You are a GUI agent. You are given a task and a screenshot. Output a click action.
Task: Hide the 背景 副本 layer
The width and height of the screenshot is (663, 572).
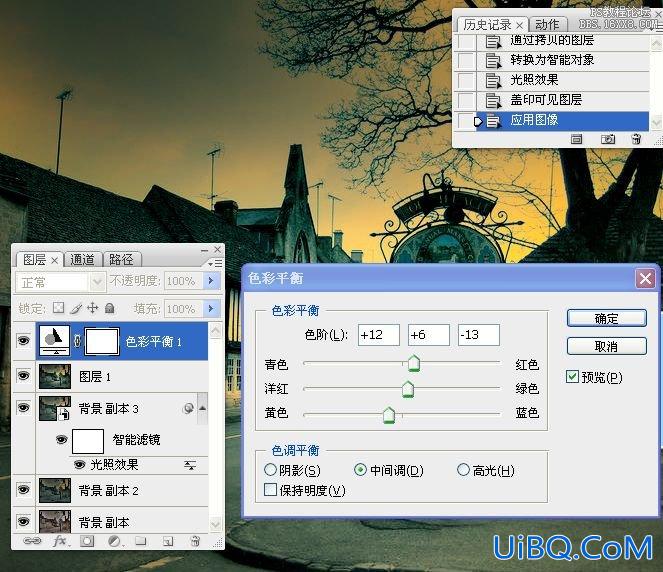coord(24,521)
